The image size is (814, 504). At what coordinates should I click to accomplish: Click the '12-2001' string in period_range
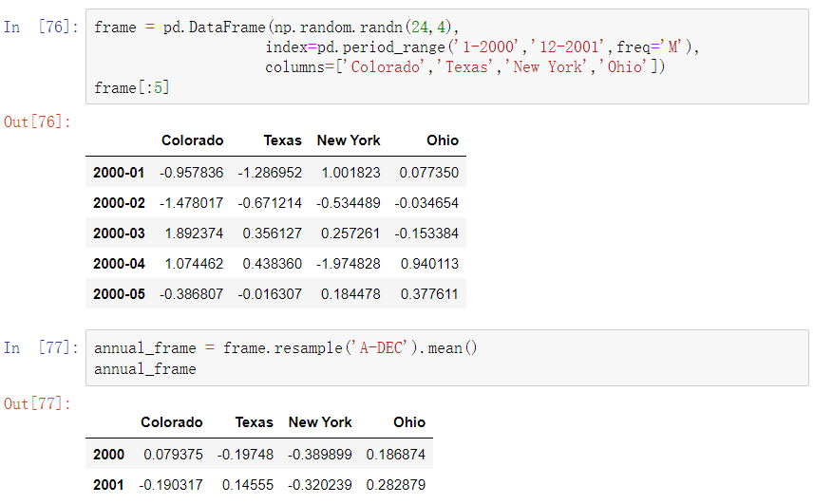(568, 47)
